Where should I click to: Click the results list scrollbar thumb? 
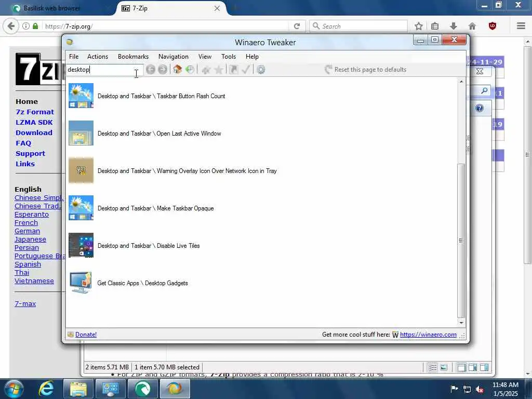coord(461,241)
